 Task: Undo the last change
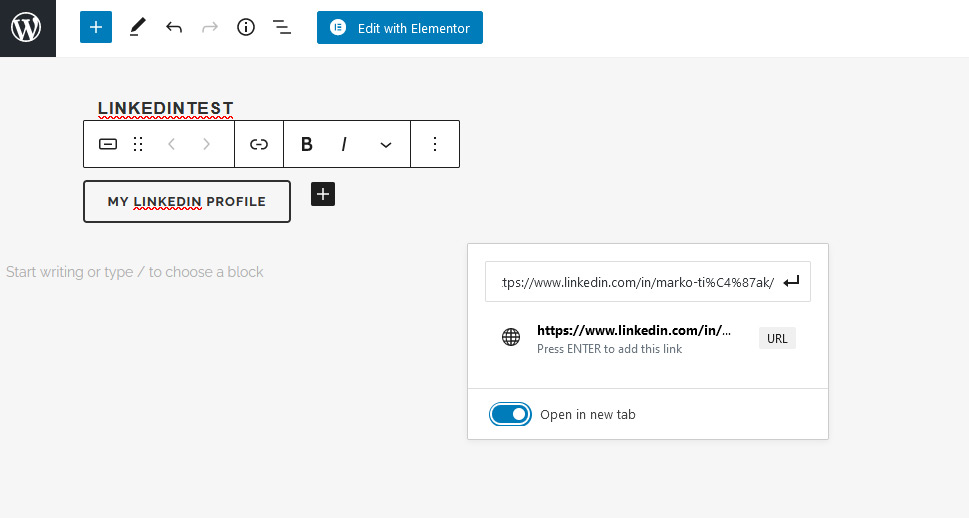(174, 27)
